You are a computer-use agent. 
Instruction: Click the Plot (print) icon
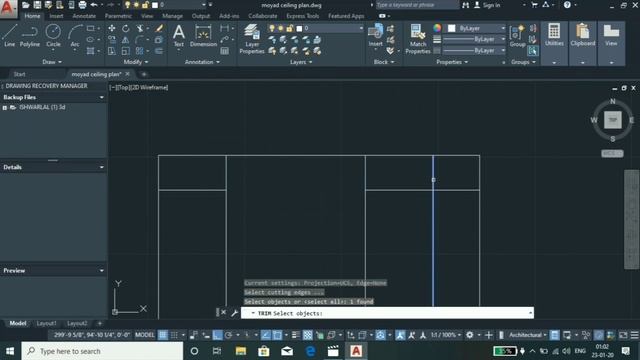82,5
